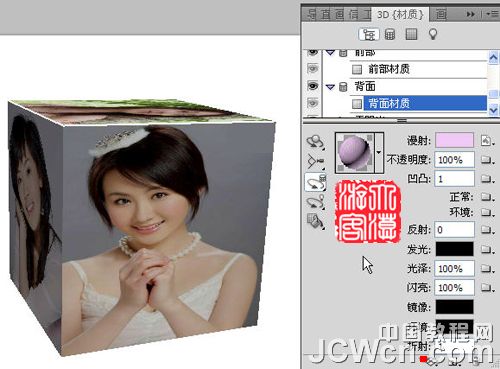Open opacity texture folder icon

click(x=487, y=160)
